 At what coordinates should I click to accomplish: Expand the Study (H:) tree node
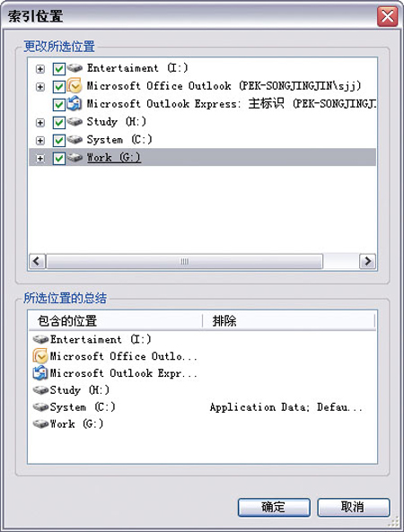(40, 123)
